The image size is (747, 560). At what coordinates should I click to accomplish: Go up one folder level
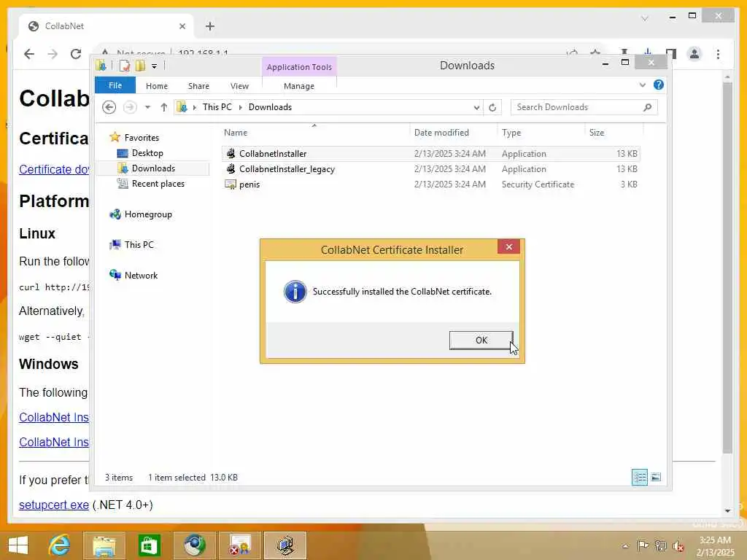coord(164,107)
